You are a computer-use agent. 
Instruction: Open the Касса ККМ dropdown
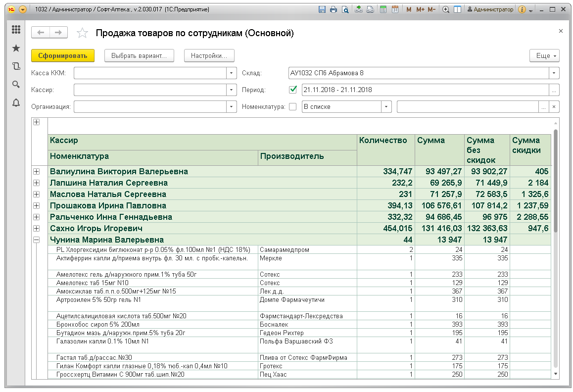coord(232,73)
